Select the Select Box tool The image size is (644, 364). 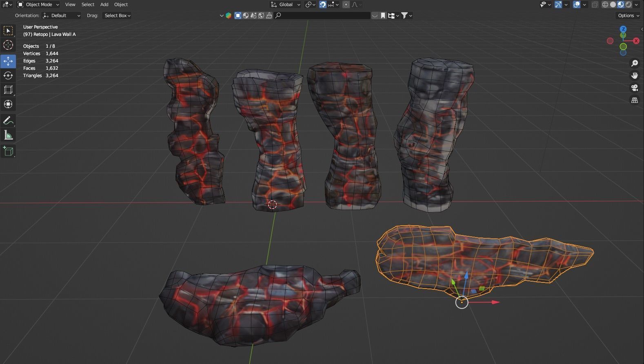click(8, 31)
